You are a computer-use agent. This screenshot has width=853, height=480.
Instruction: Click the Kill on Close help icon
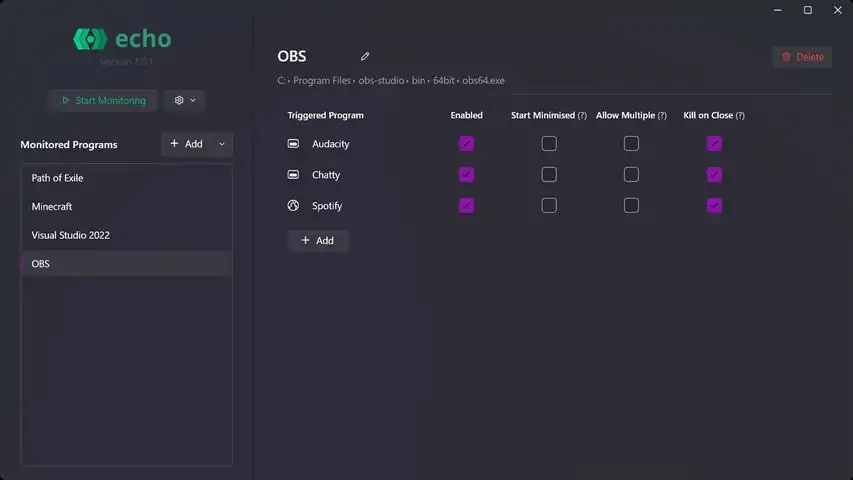(x=740, y=115)
